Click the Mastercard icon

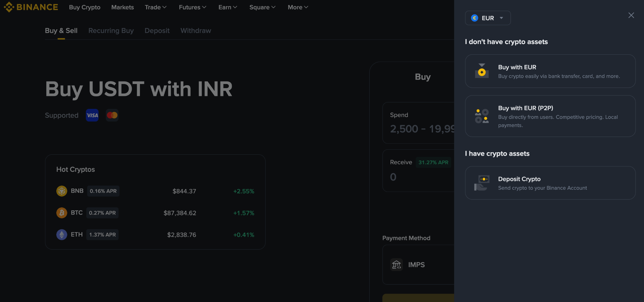(x=112, y=115)
